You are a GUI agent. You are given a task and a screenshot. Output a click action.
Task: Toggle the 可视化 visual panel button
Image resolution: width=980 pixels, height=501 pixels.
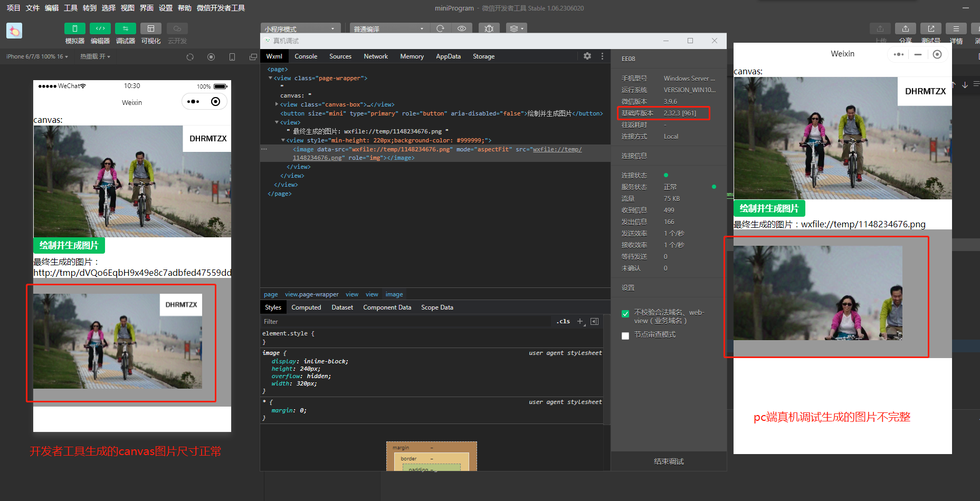[x=150, y=28]
